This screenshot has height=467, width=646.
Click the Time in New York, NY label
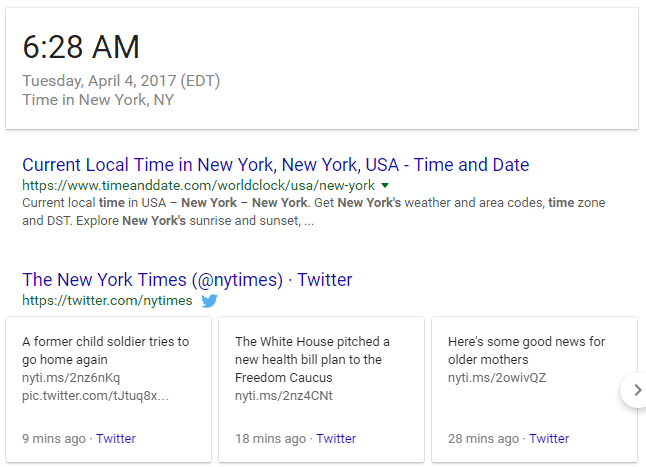point(98,99)
